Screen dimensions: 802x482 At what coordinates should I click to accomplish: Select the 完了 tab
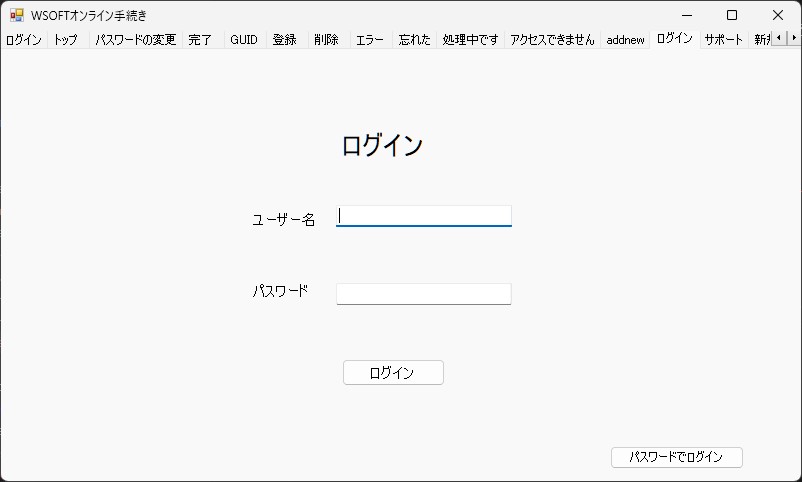203,40
